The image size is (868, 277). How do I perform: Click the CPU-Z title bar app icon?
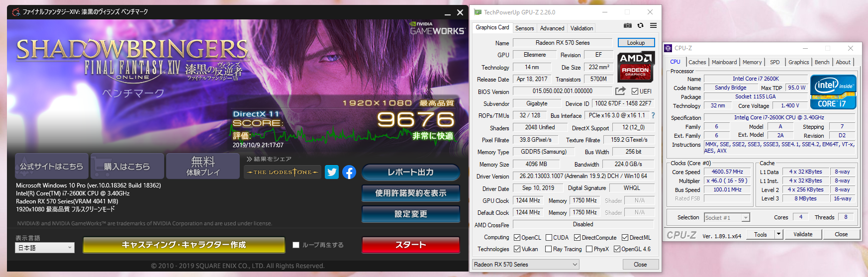(x=668, y=48)
